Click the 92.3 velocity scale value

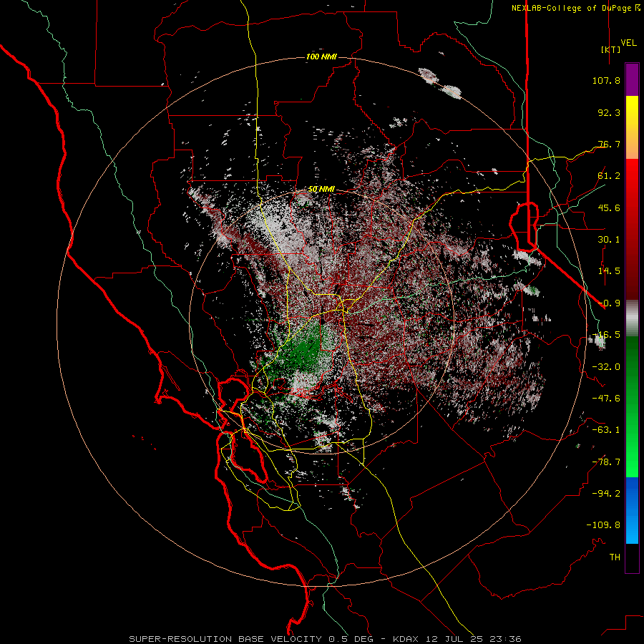tap(609, 112)
